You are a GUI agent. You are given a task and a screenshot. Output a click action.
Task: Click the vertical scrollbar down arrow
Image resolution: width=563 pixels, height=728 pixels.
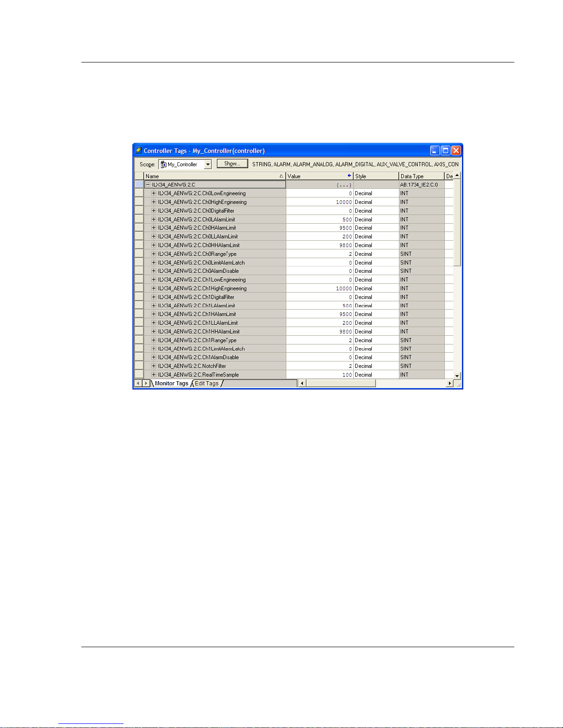(x=457, y=376)
